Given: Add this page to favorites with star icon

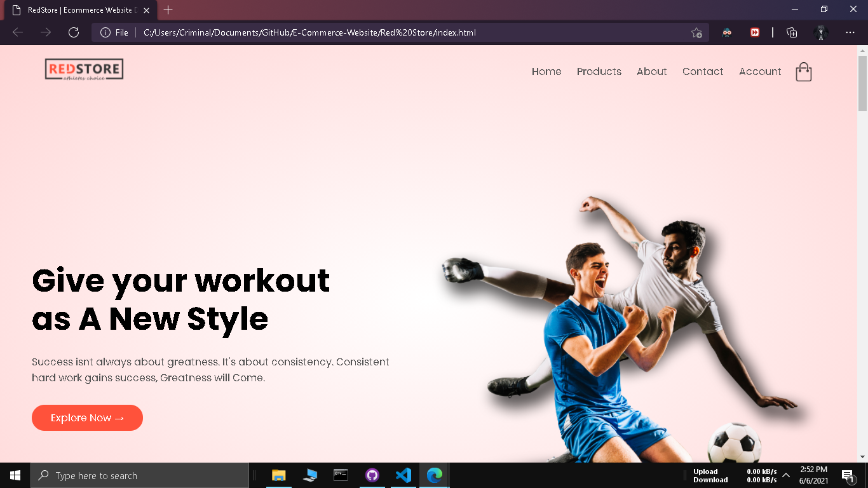Looking at the screenshot, I should click(696, 32).
